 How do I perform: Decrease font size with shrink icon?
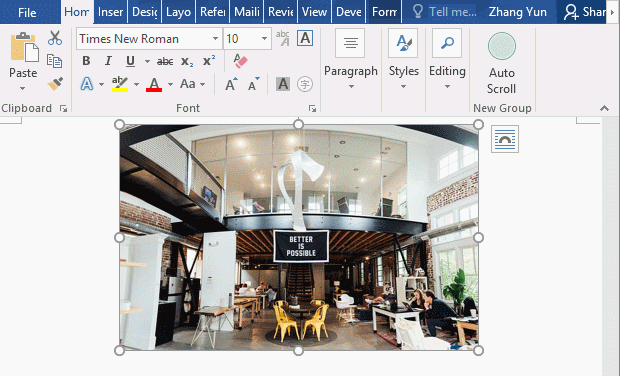[253, 84]
